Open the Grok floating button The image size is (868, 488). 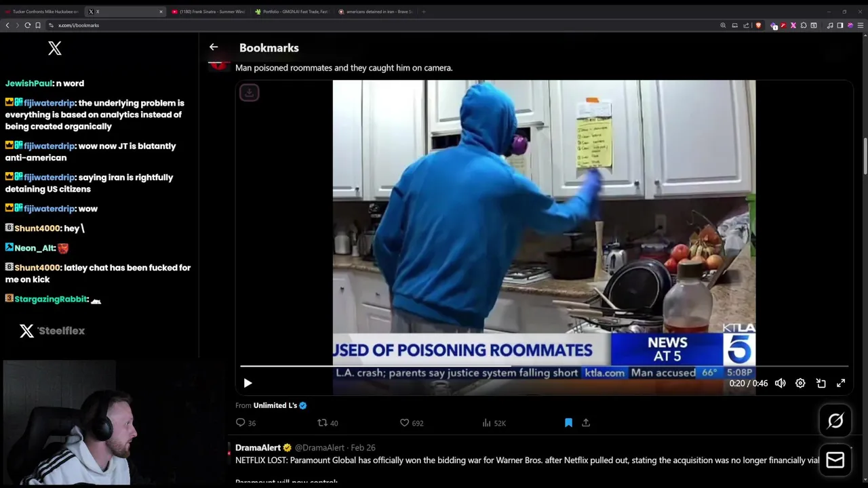pos(835,421)
